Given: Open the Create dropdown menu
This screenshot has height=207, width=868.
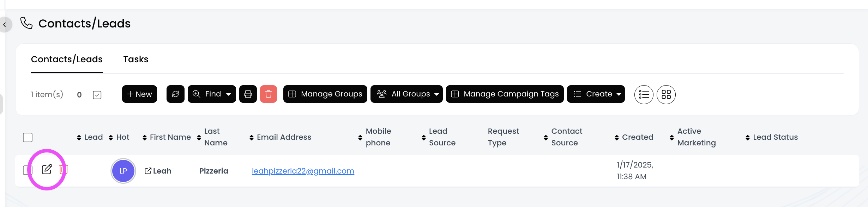Looking at the screenshot, I should (596, 94).
